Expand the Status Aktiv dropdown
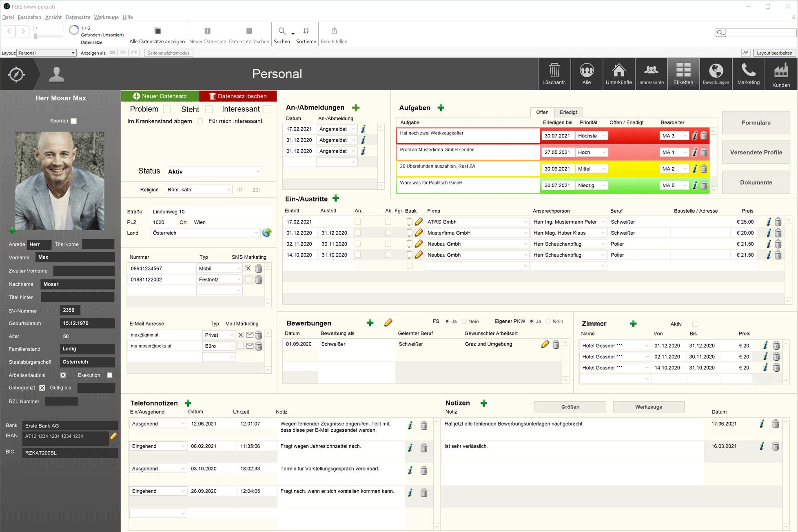The height and width of the screenshot is (532, 798). 258,172
